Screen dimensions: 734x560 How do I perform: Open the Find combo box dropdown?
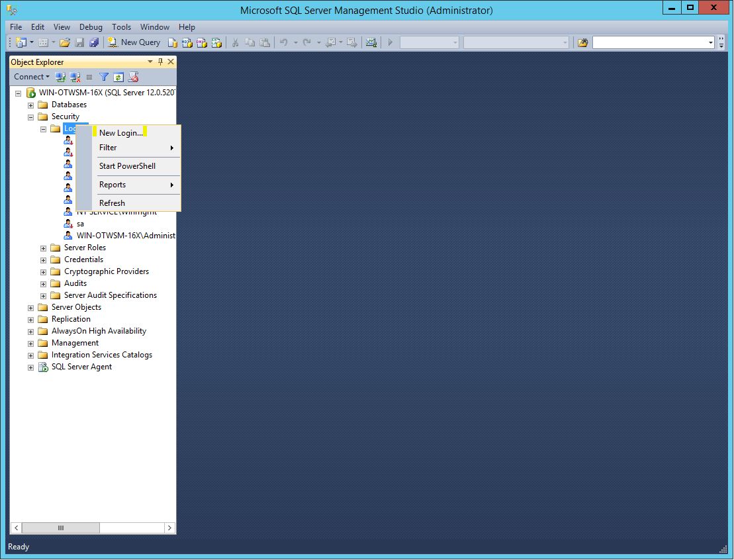click(x=710, y=42)
